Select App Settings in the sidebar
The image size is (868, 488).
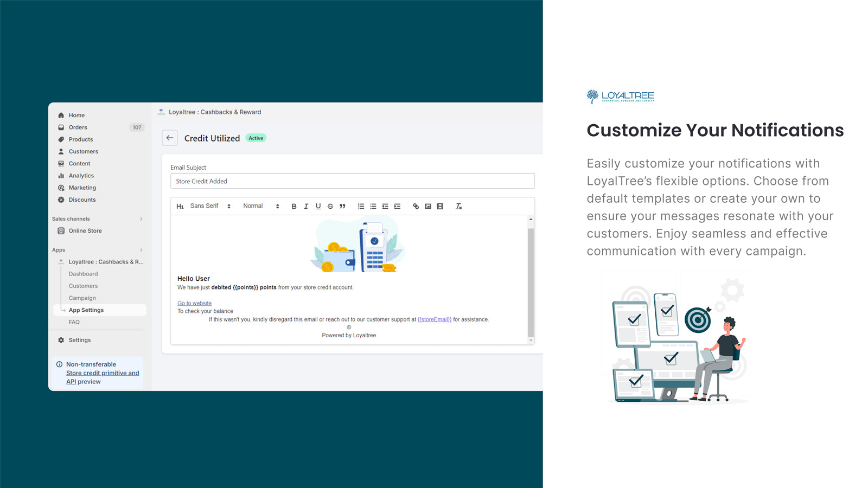point(99,310)
